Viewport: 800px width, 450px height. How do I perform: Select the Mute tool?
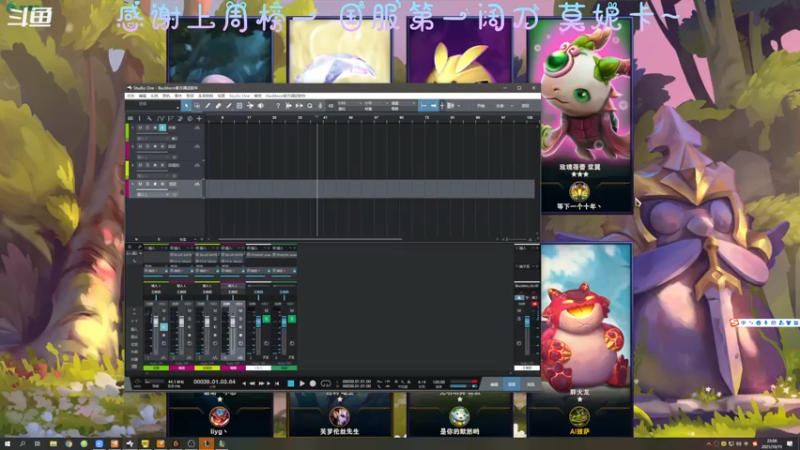(239, 106)
